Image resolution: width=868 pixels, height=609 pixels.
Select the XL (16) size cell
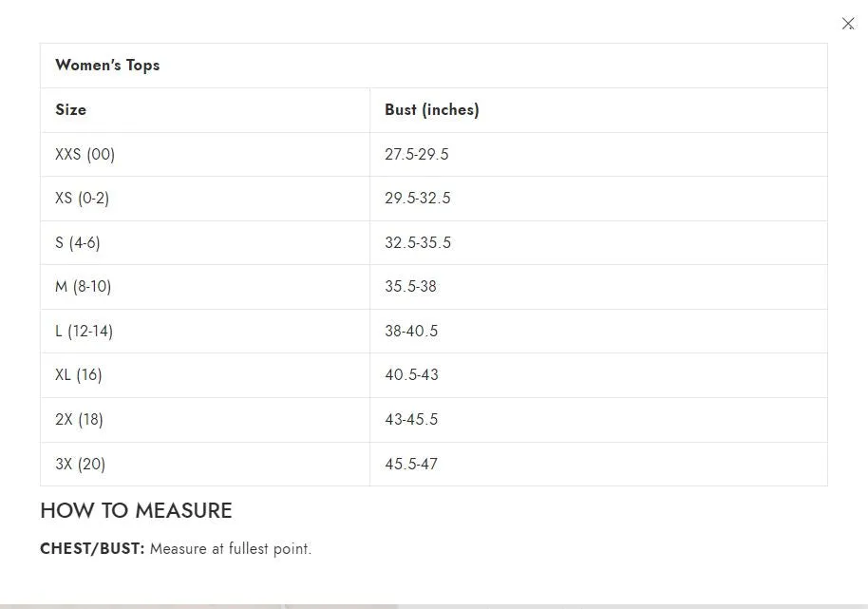coord(79,374)
